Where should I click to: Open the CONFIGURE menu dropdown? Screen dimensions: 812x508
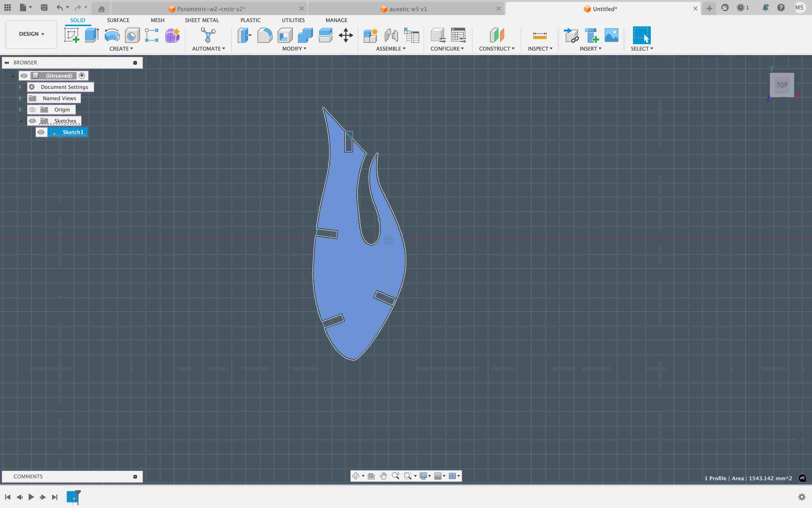pyautogui.click(x=447, y=49)
